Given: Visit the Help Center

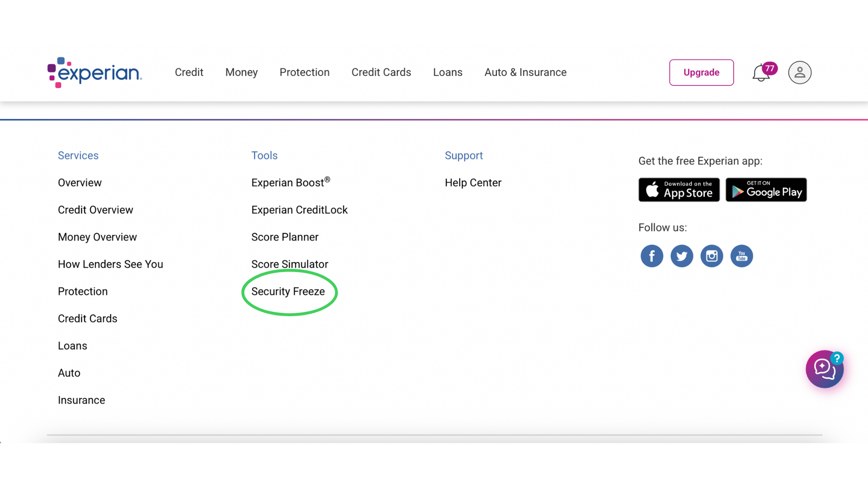Looking at the screenshot, I should click(x=473, y=182).
